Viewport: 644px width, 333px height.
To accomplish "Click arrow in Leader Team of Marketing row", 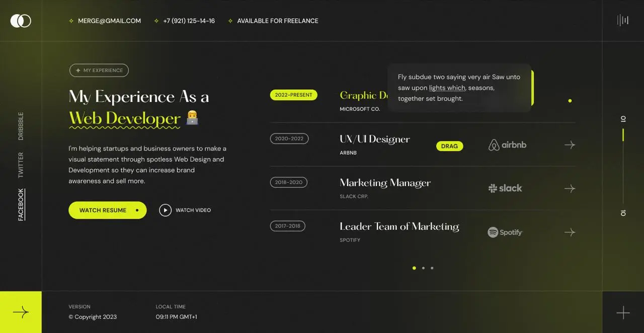I will [570, 232].
